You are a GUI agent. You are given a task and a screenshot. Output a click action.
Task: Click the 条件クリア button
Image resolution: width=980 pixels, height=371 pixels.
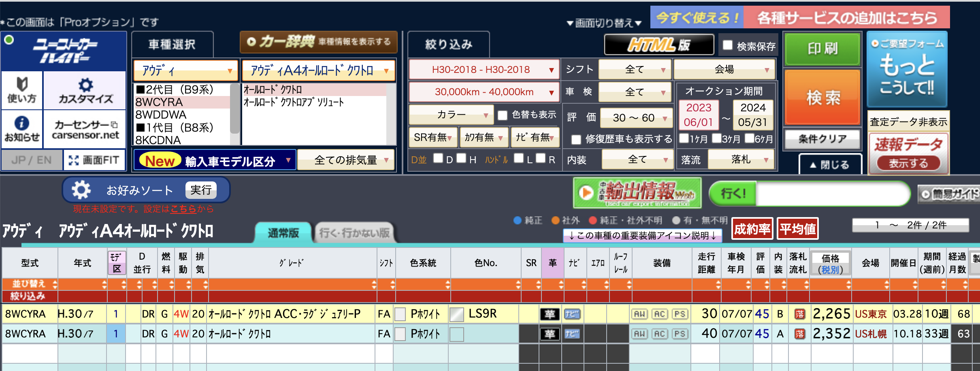pos(822,139)
